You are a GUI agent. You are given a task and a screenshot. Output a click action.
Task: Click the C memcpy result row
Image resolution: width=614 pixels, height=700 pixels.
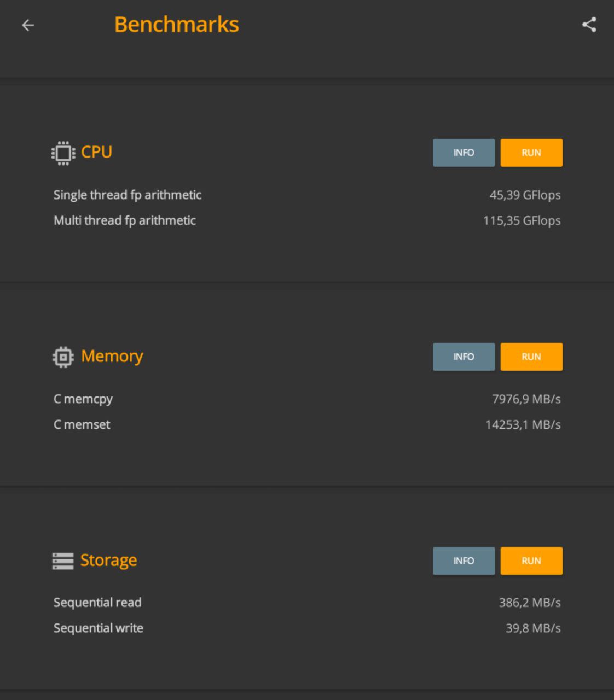(307, 399)
